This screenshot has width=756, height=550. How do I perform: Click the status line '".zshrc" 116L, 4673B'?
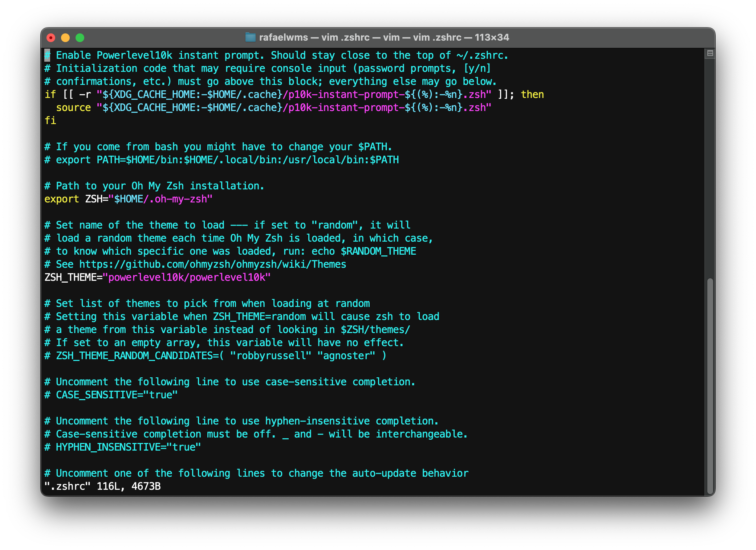click(x=102, y=486)
